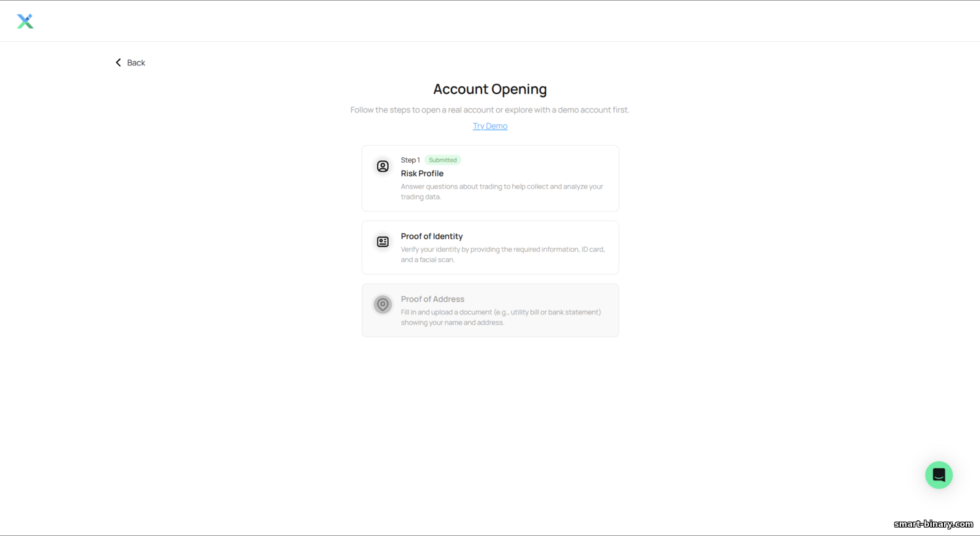This screenshot has height=536, width=980.
Task: Click the X logo in the header
Action: point(25,22)
